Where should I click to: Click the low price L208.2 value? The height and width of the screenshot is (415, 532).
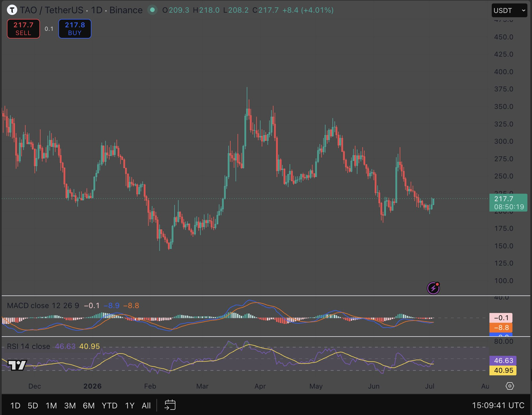click(236, 10)
